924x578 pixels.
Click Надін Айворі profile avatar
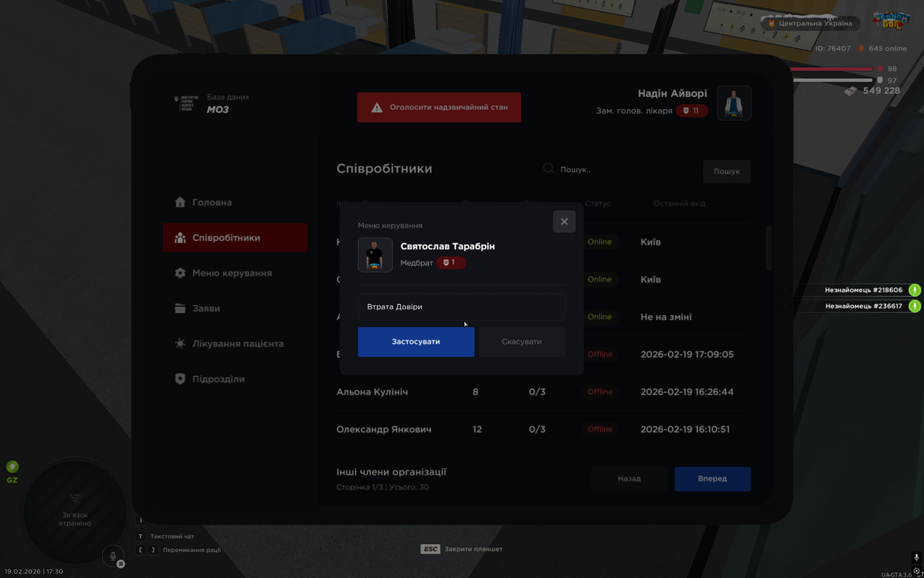coord(734,103)
